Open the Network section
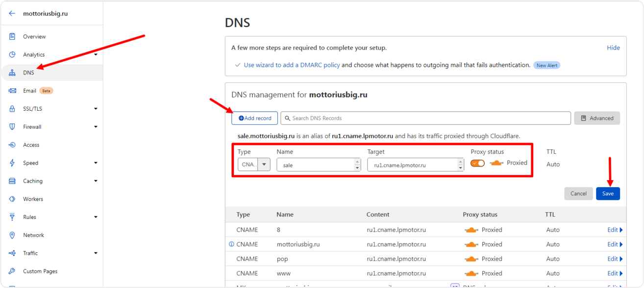This screenshot has width=644, height=288. pos(33,235)
